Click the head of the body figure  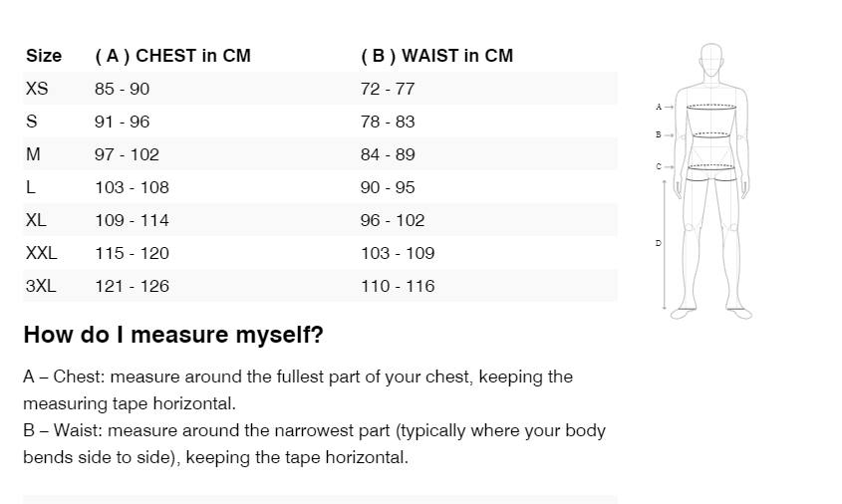point(710,60)
